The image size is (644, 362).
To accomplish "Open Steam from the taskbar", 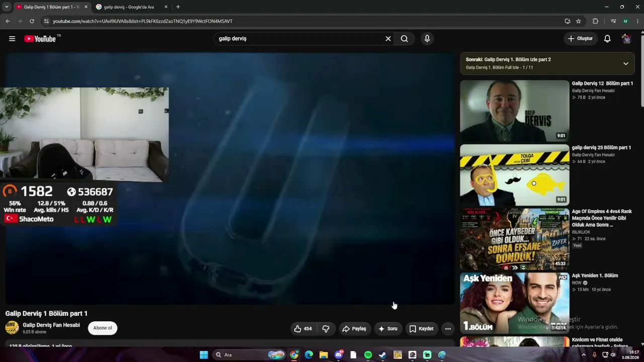I will click(x=383, y=355).
